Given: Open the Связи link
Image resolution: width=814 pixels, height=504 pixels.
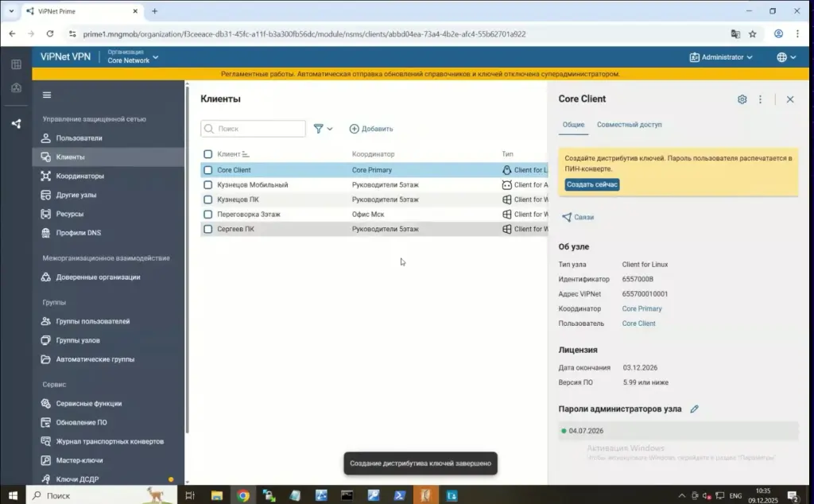Looking at the screenshot, I should tap(578, 217).
